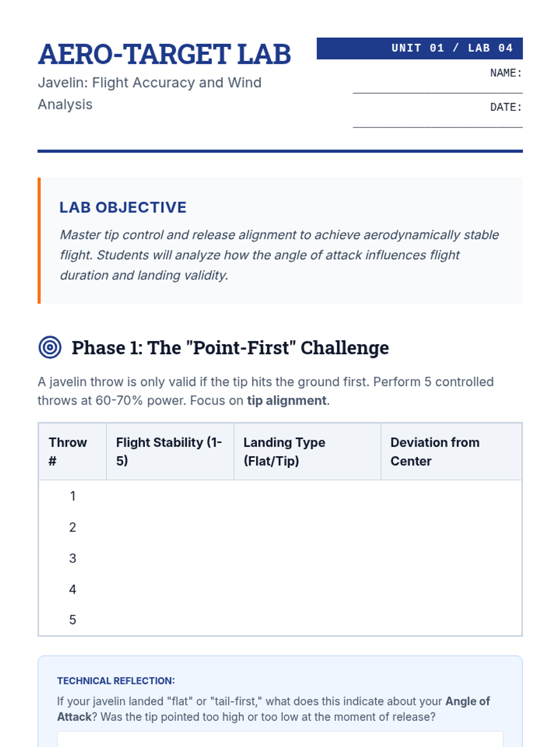The width and height of the screenshot is (560, 747).
Task: Click the bold tip alignment text
Action: pyautogui.click(x=287, y=401)
